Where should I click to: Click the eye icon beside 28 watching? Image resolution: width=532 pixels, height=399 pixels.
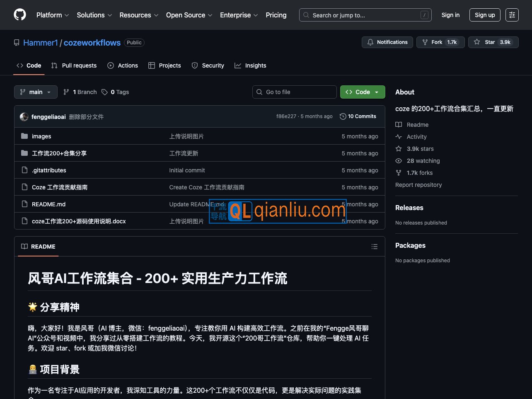point(398,161)
